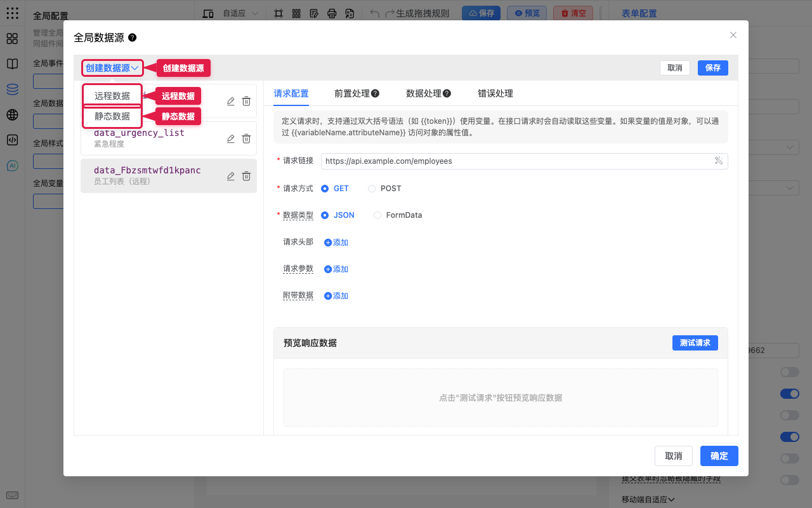
Task: Click the device preview icon in top toolbar
Action: coord(208,13)
